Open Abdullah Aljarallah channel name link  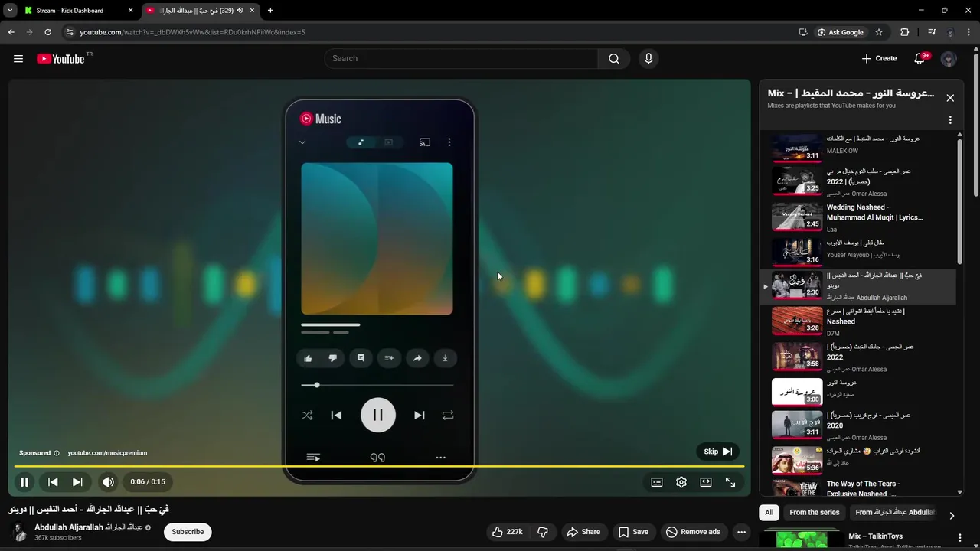(x=87, y=527)
